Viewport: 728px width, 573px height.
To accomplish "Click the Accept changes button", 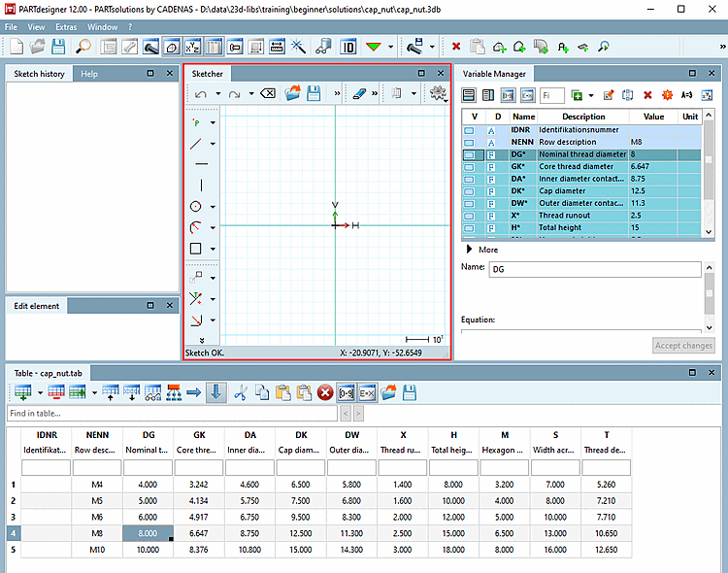I will click(683, 346).
